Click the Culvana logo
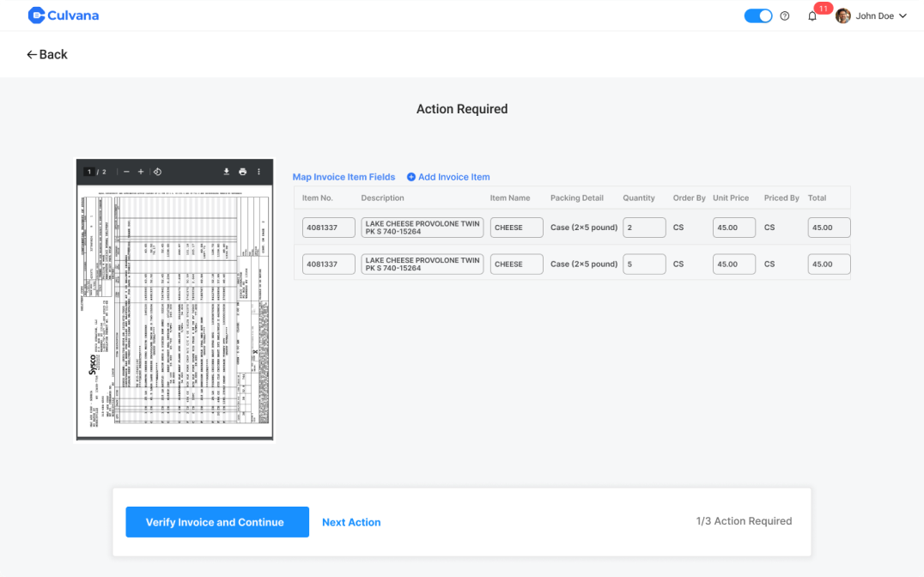The height and width of the screenshot is (577, 924). 64,15
